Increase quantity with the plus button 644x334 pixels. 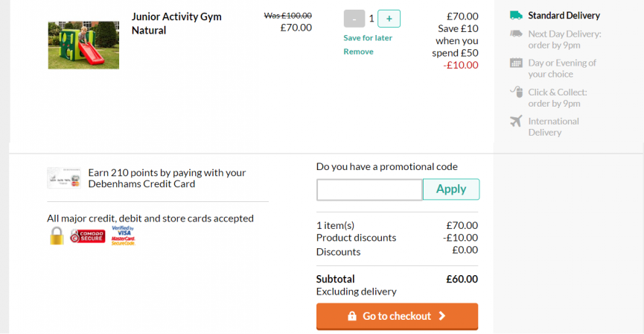(389, 19)
